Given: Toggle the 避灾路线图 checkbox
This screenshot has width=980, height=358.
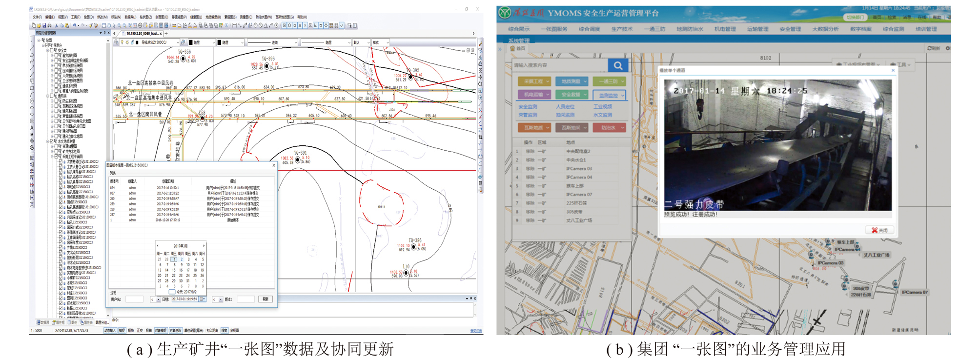Looking at the screenshot, I should pyautogui.click(x=56, y=55).
